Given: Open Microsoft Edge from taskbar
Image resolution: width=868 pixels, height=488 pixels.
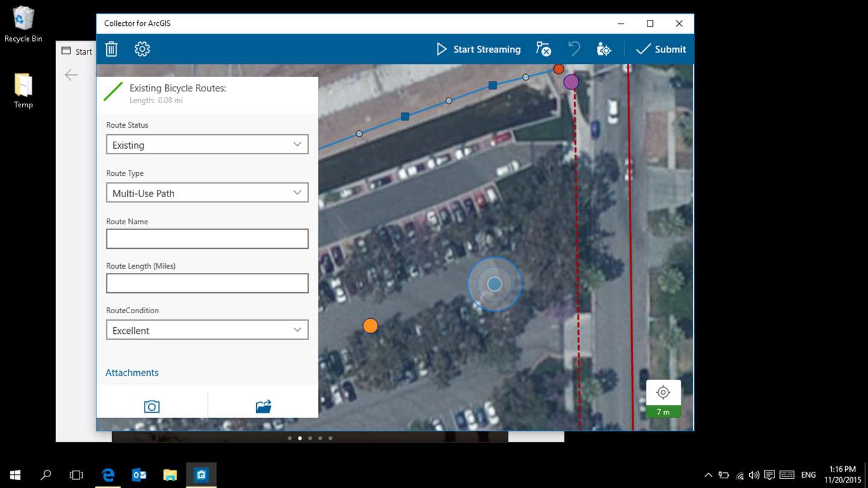Looking at the screenshot, I should pyautogui.click(x=108, y=475).
